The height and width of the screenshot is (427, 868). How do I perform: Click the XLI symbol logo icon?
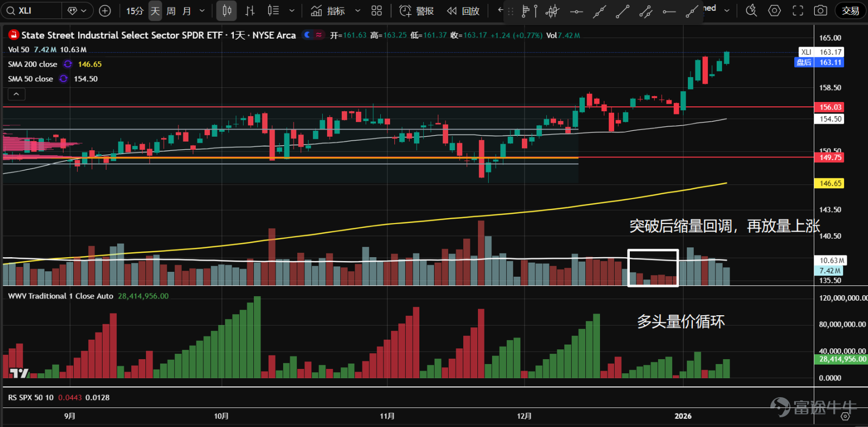click(13, 35)
